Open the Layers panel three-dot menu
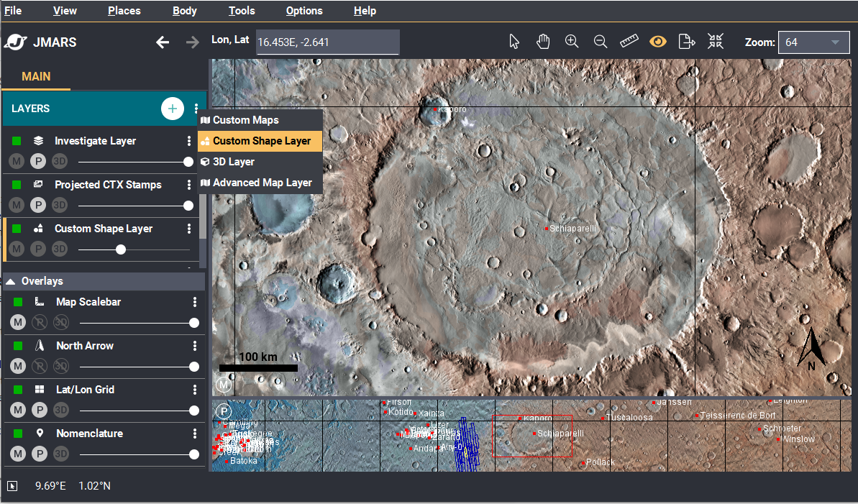The height and width of the screenshot is (504, 858). click(196, 109)
